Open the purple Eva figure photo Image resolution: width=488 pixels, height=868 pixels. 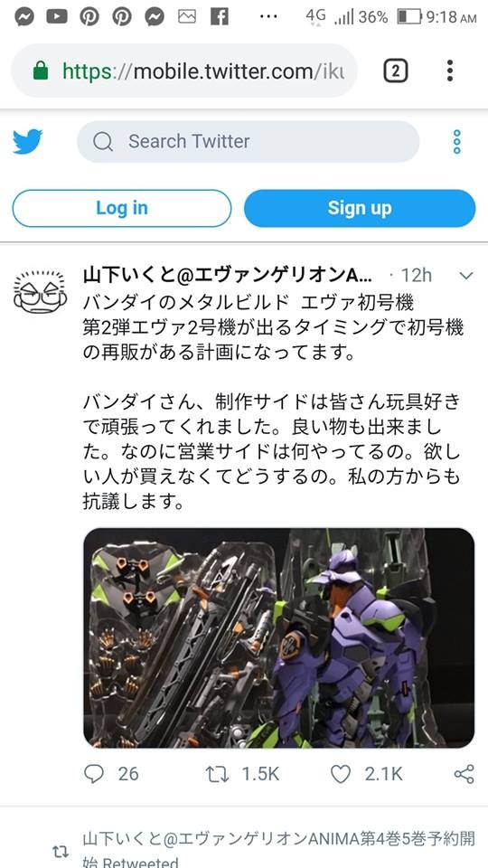tap(279, 637)
